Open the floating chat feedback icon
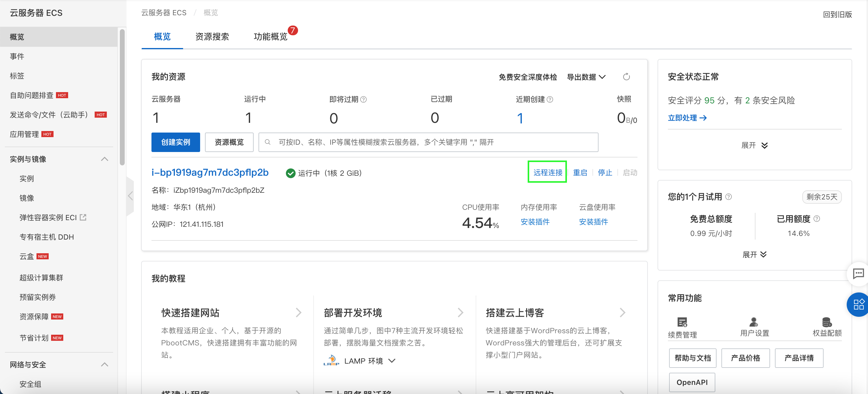This screenshot has height=394, width=868. click(858, 273)
